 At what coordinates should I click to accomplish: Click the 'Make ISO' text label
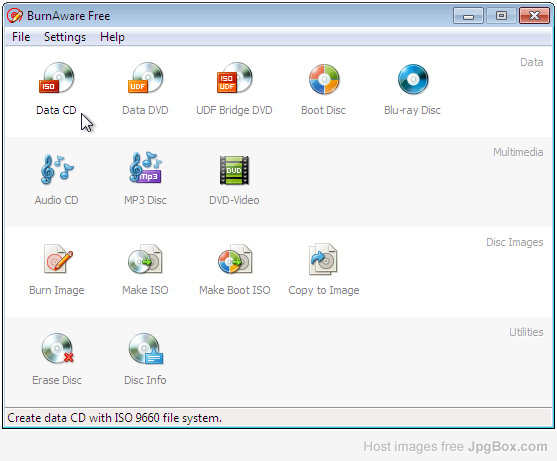(145, 290)
